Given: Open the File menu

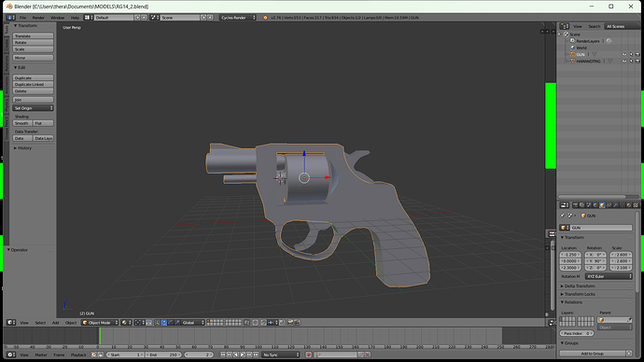Looking at the screenshot, I should click(x=23, y=18).
